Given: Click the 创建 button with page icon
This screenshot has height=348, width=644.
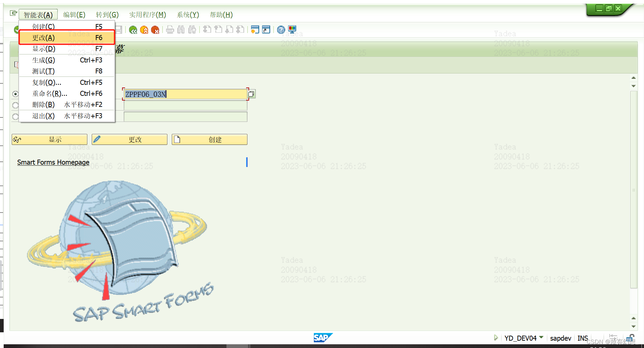Looking at the screenshot, I should point(209,140).
